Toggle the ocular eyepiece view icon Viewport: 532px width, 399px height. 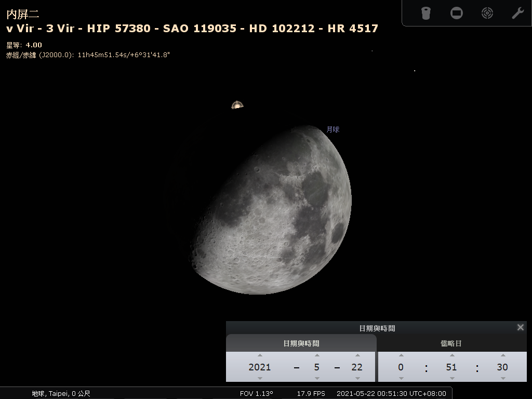pos(426,13)
